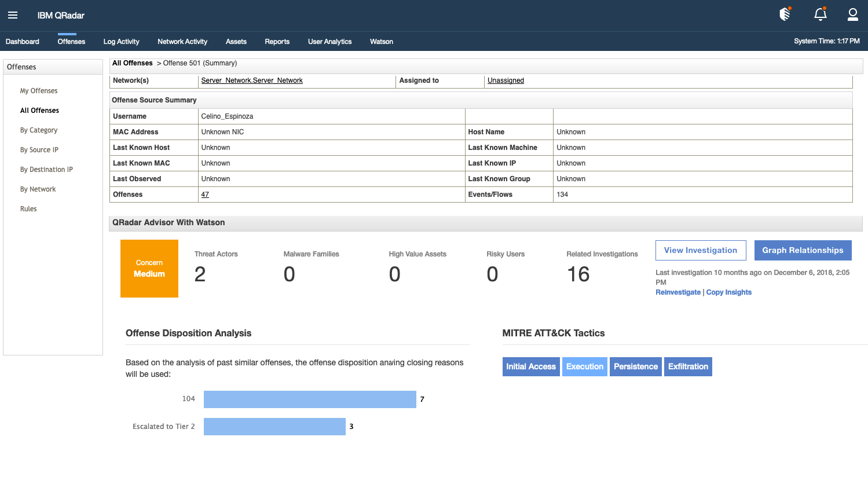Screen dimensions: 868x488
Task: Click the Unassigned link
Action: click(506, 80)
